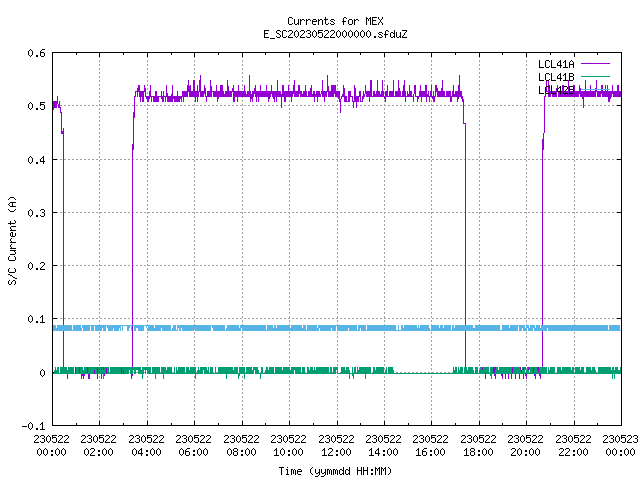The image size is (640, 480).
Task: Click the y-axis tick value 0.1
Action: (36, 319)
